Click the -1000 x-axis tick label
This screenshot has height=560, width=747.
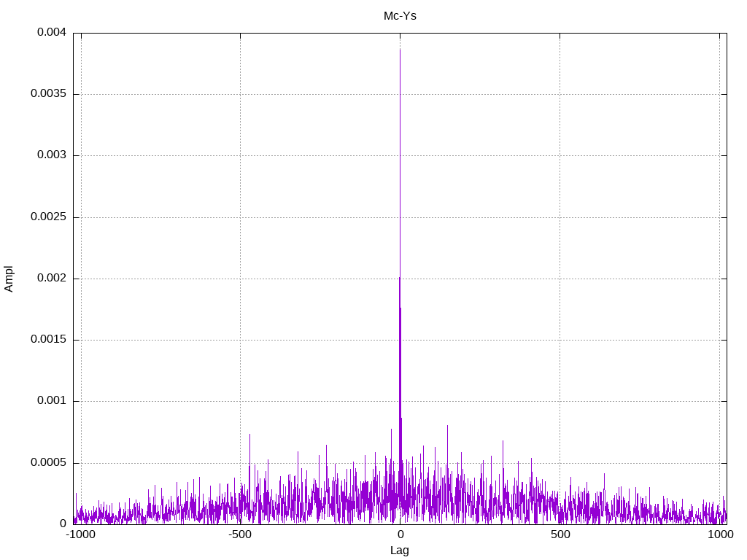(80, 534)
